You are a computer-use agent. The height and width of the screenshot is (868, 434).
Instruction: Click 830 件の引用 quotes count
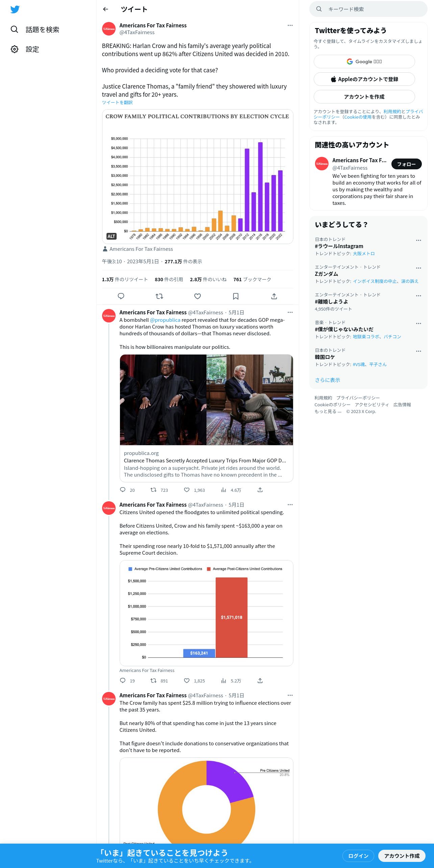point(169,280)
